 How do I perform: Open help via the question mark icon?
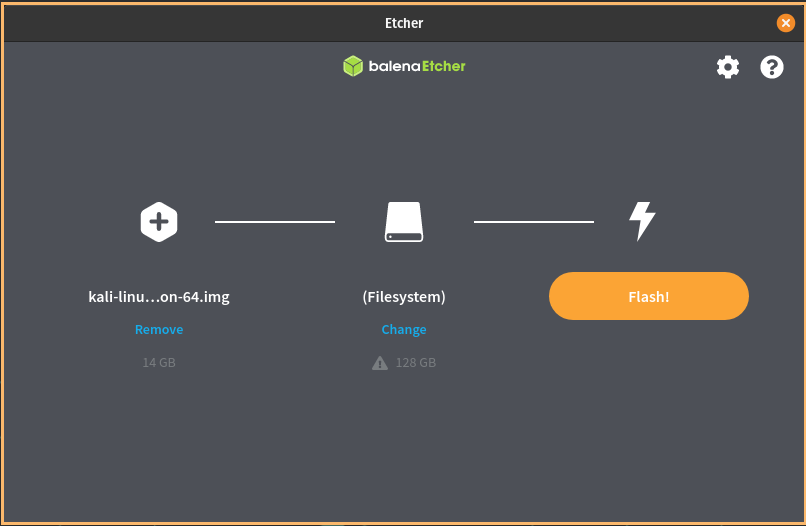tap(772, 67)
